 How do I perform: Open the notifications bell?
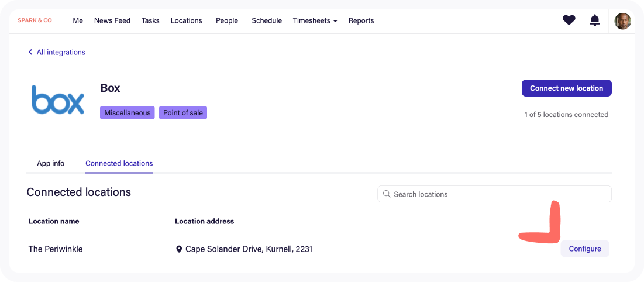click(x=594, y=20)
